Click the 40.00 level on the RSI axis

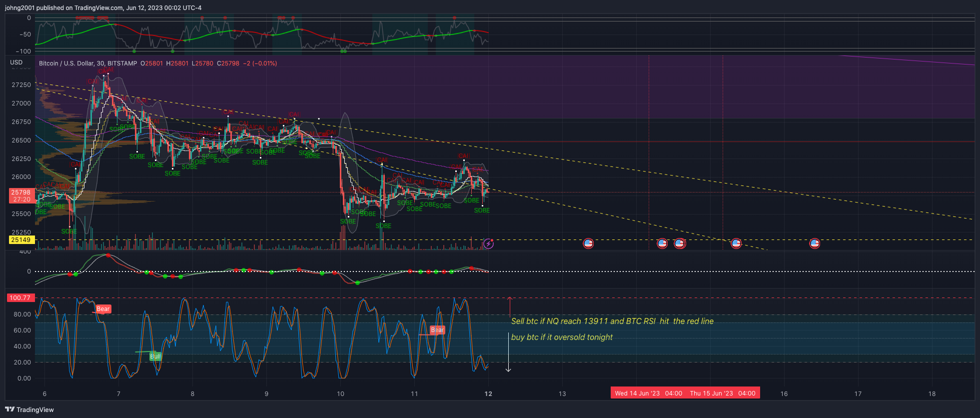(22, 346)
